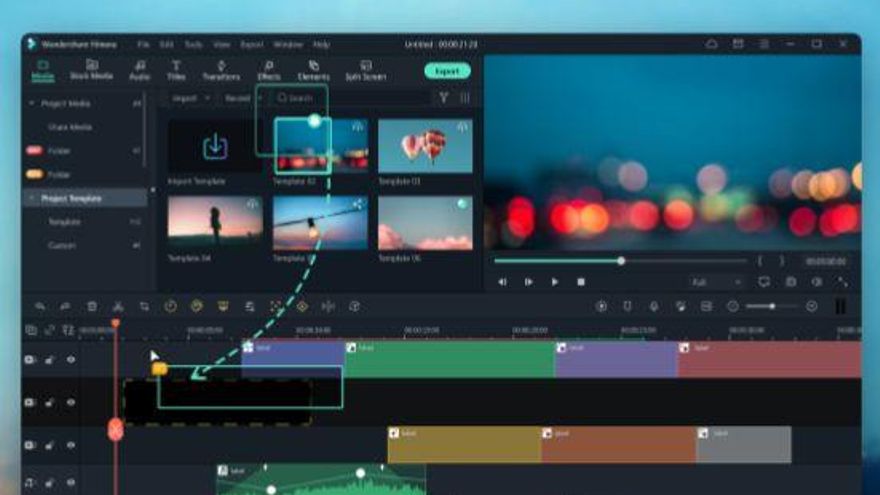Viewport: 880px width, 495px height.
Task: Switch the media view with the grid icon
Action: (465, 98)
